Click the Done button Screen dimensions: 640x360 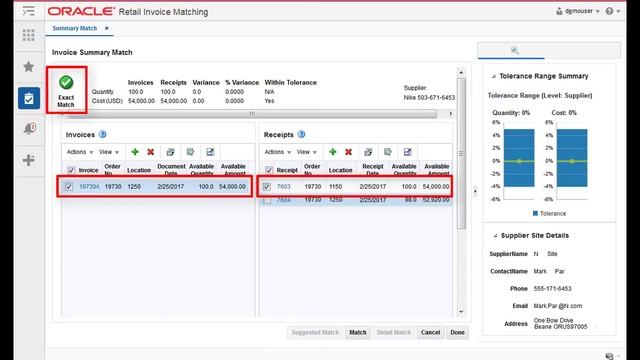pos(457,332)
